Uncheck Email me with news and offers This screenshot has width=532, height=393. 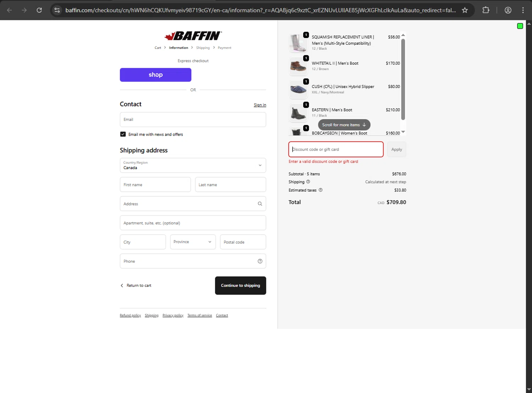coord(123,134)
